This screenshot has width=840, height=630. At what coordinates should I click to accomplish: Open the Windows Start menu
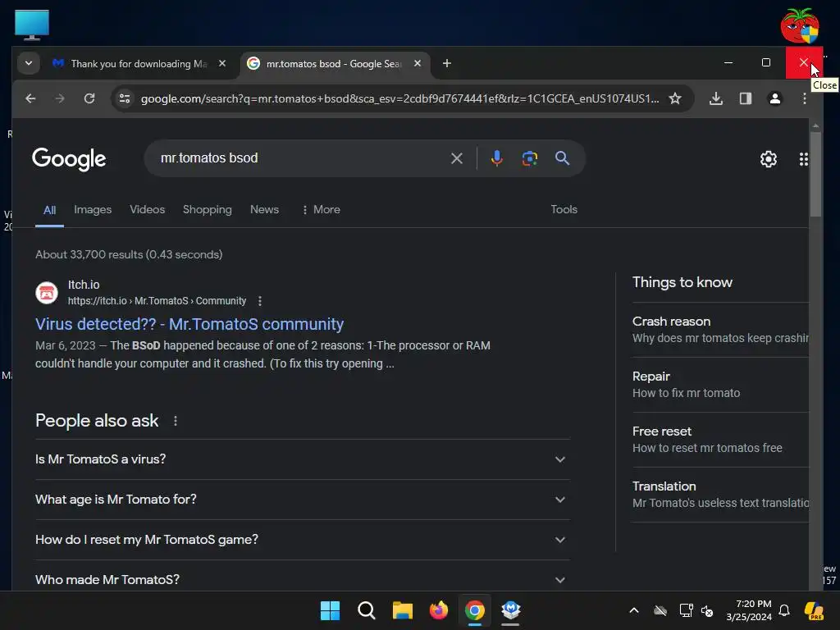(330, 610)
